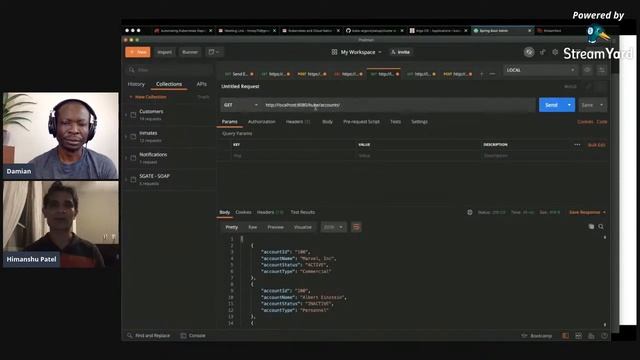The height and width of the screenshot is (360, 640).
Task: Select the Customers collection folder icon
Action: [133, 115]
